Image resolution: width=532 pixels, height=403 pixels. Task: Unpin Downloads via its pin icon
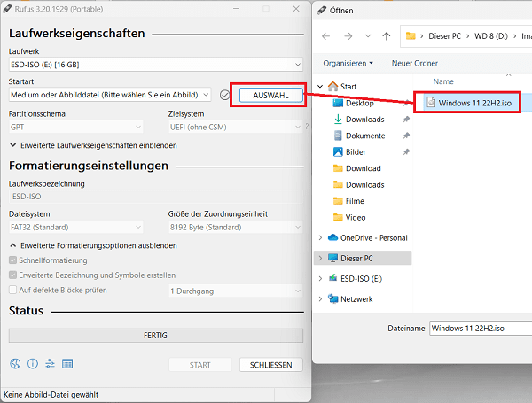tap(406, 120)
